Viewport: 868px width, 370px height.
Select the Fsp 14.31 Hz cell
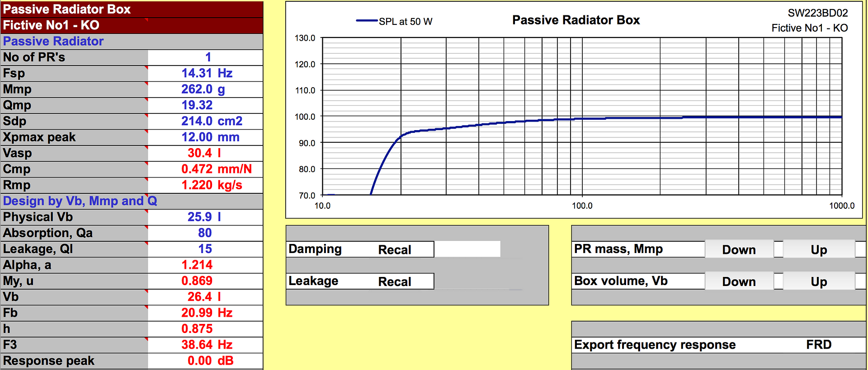[205, 73]
